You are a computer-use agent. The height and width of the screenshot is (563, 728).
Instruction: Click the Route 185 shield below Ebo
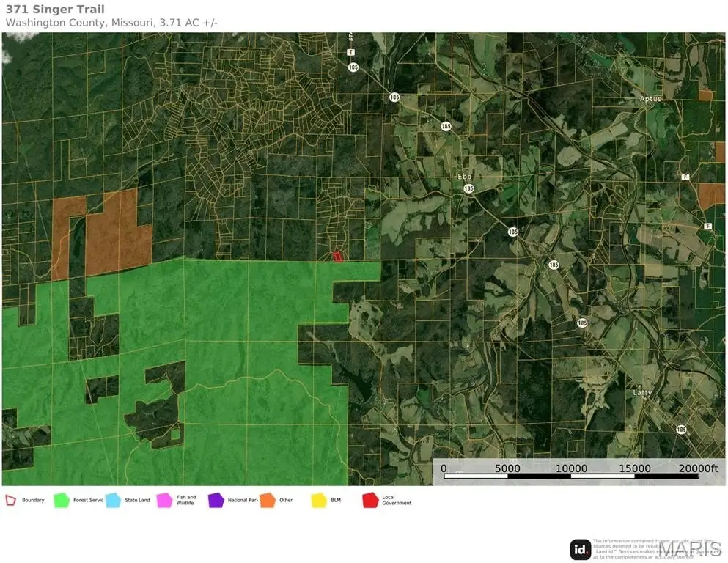point(468,188)
